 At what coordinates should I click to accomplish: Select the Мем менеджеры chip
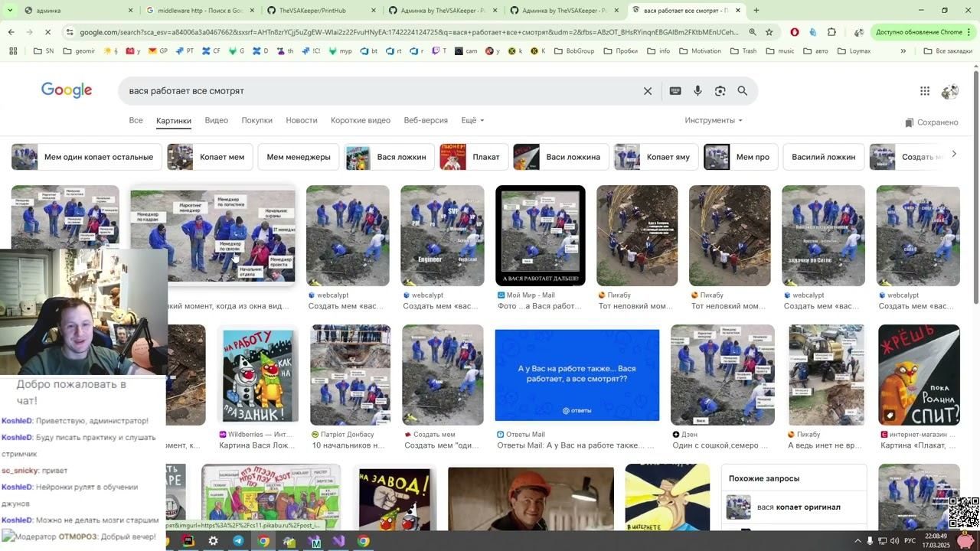(299, 157)
